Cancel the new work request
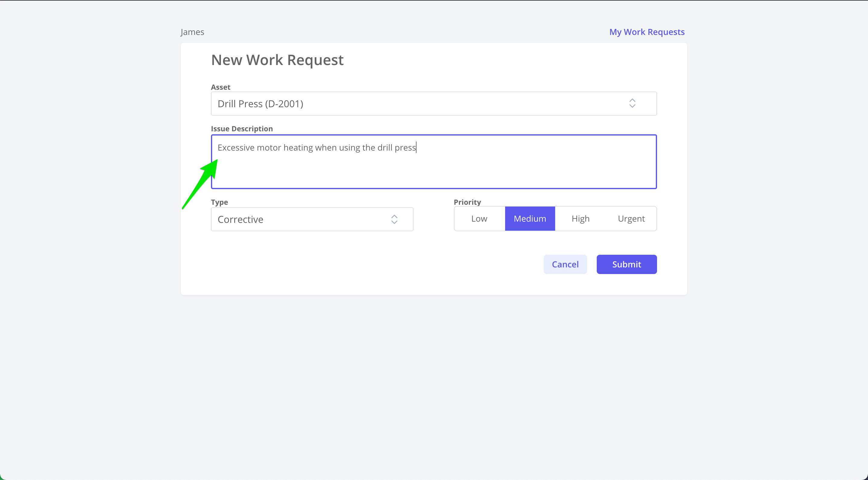 (565, 264)
